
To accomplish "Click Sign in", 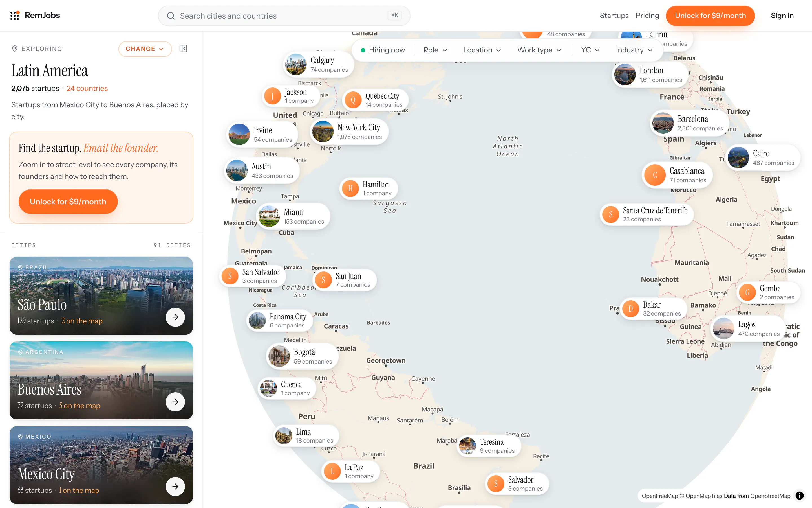I will pos(782,16).
